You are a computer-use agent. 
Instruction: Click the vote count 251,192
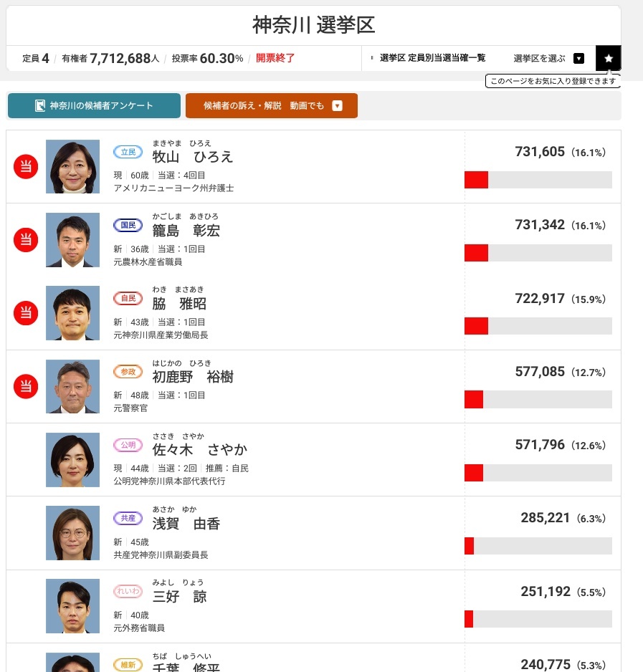pyautogui.click(x=546, y=592)
